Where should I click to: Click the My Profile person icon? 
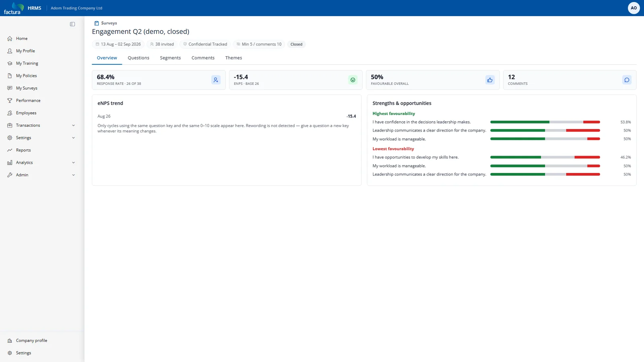pos(10,51)
